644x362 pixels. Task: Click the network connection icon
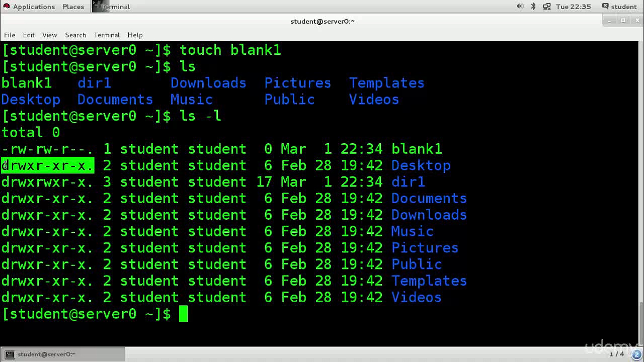click(x=547, y=7)
